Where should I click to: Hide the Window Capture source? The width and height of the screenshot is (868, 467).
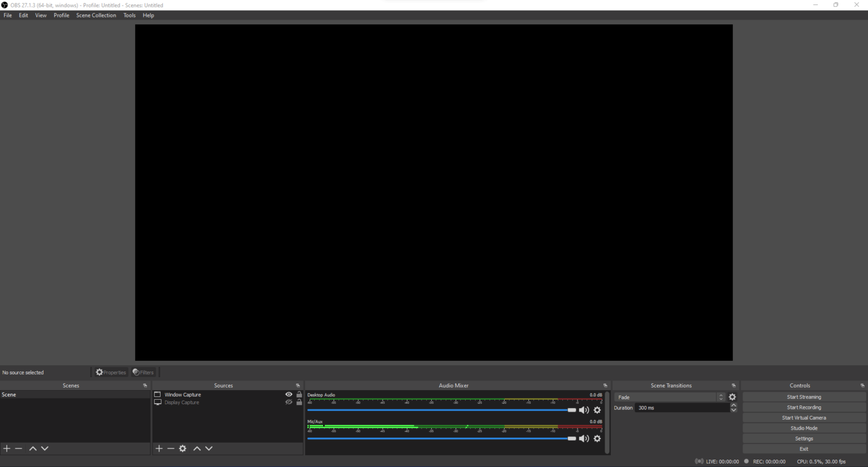click(289, 394)
